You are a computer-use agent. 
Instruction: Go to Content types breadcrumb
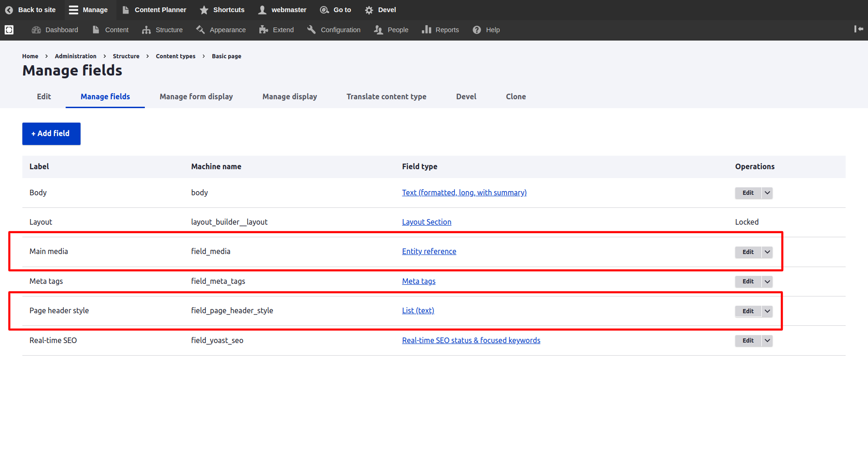[x=176, y=56]
